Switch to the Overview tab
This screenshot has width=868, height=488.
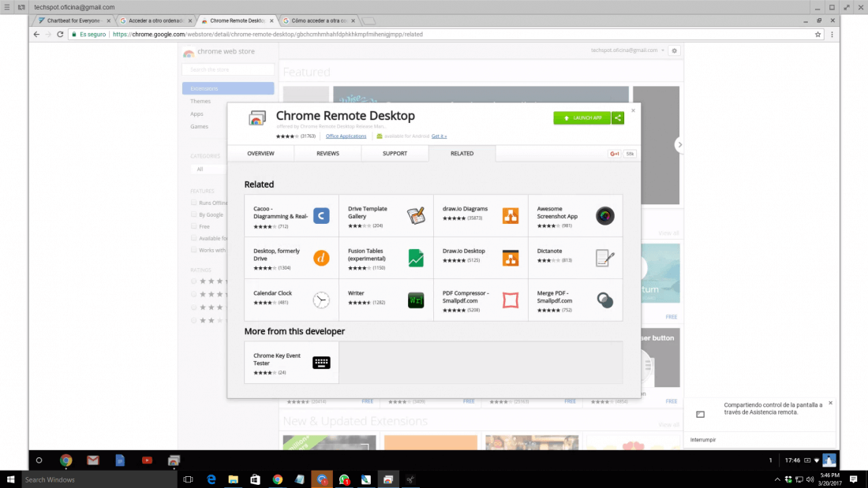(x=260, y=153)
